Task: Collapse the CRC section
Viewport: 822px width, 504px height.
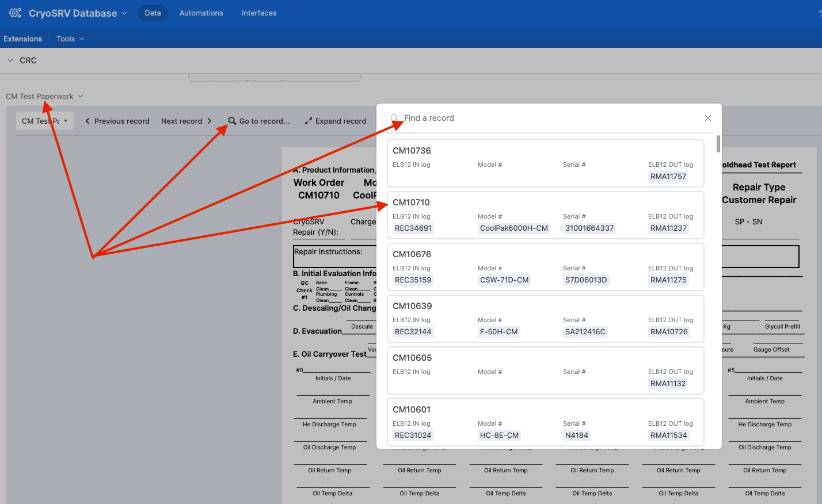Action: 10,60
